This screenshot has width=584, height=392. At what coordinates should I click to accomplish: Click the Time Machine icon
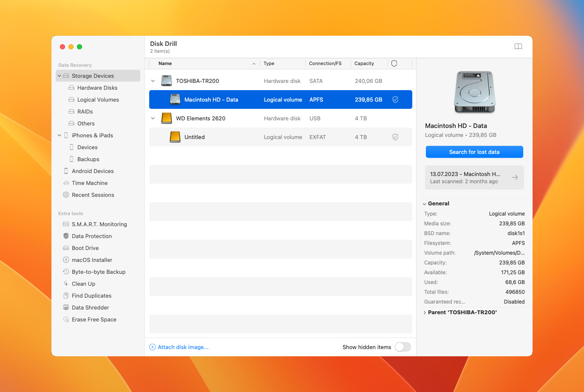click(66, 183)
